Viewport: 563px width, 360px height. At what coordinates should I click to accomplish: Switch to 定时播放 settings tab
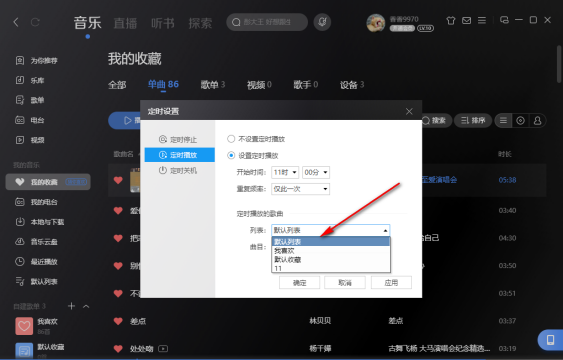[x=180, y=155]
